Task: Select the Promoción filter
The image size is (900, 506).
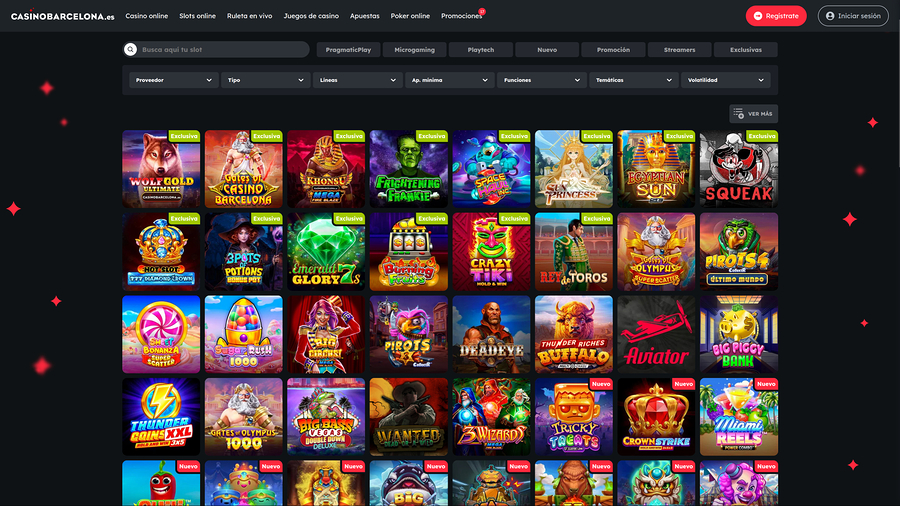Action: click(613, 50)
